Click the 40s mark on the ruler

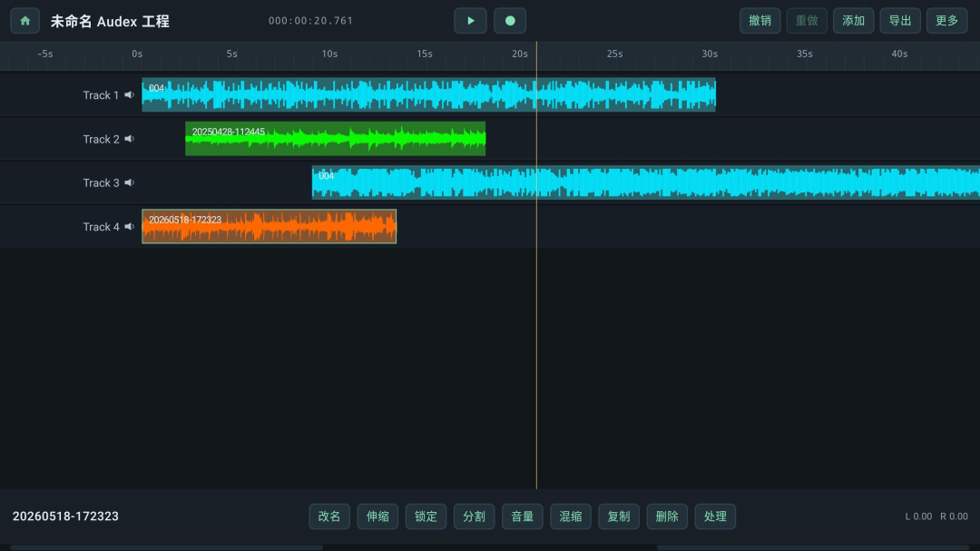point(899,54)
